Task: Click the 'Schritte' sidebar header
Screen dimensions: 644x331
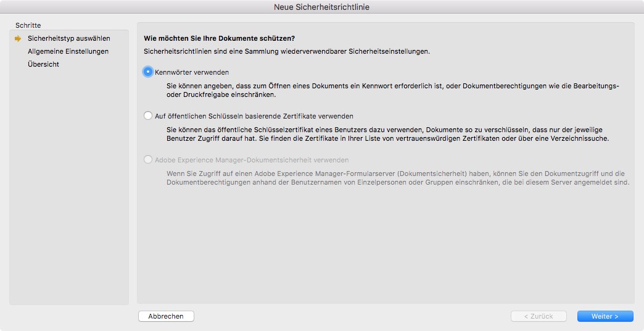Action: [30, 25]
